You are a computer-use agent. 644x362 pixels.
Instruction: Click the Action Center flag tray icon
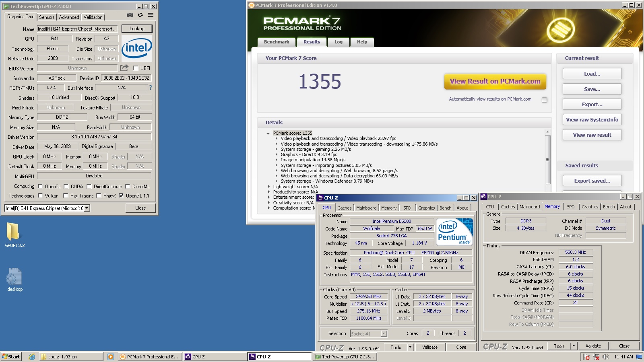(586, 357)
